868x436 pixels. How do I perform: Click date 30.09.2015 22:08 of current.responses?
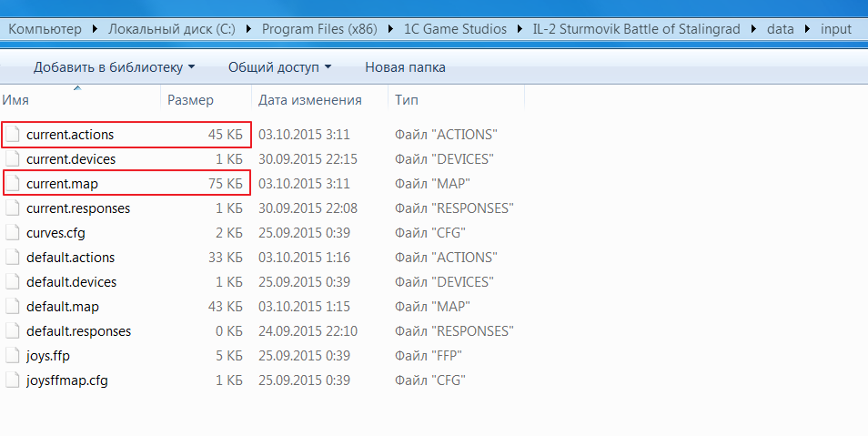[308, 208]
